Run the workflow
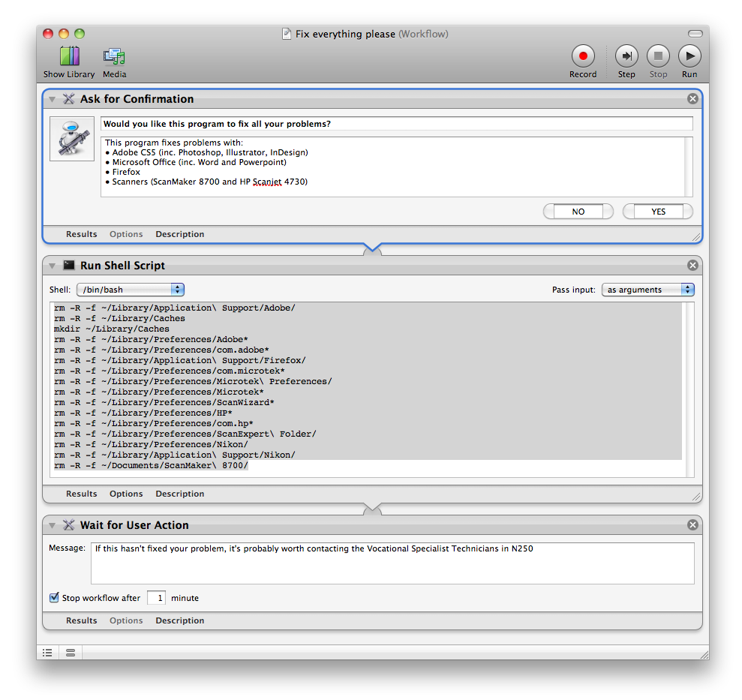 pyautogui.click(x=689, y=62)
